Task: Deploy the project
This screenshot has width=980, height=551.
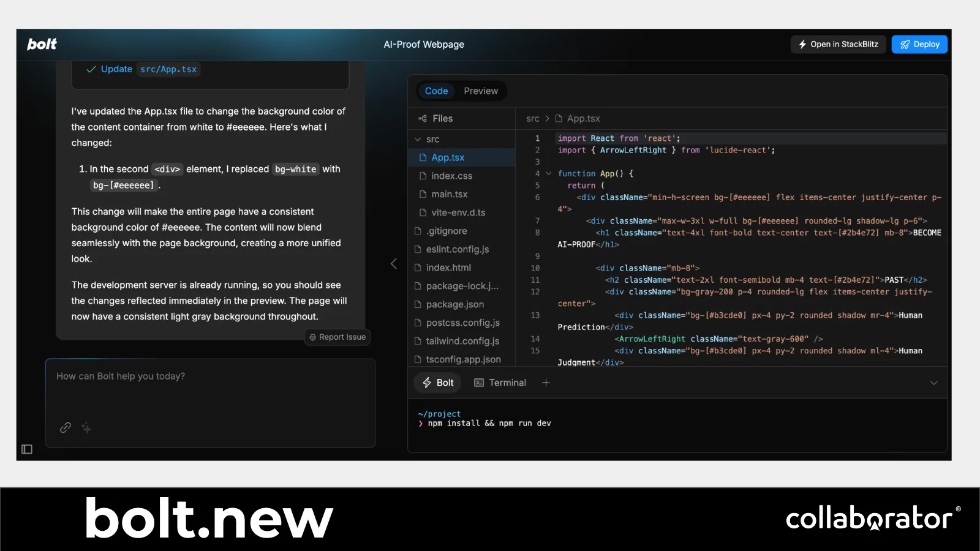Action: pos(919,44)
